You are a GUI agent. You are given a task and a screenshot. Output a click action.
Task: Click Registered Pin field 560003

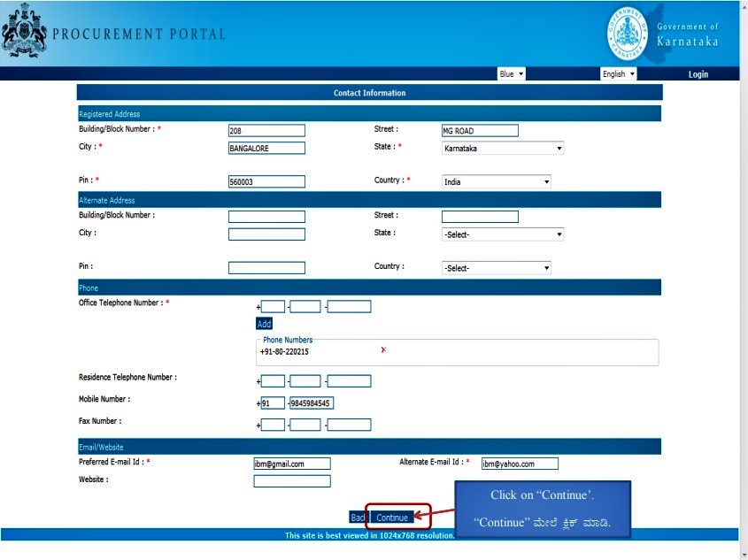click(266, 181)
